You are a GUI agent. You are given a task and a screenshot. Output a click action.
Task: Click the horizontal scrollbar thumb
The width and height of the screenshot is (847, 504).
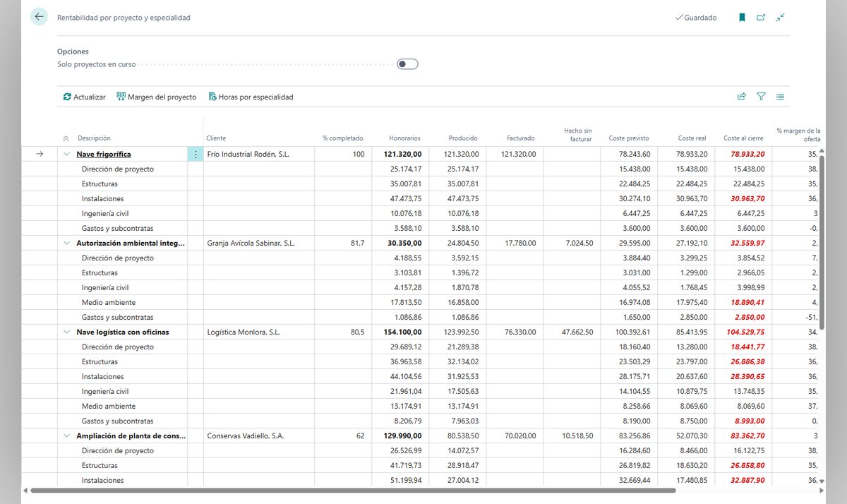[353, 490]
